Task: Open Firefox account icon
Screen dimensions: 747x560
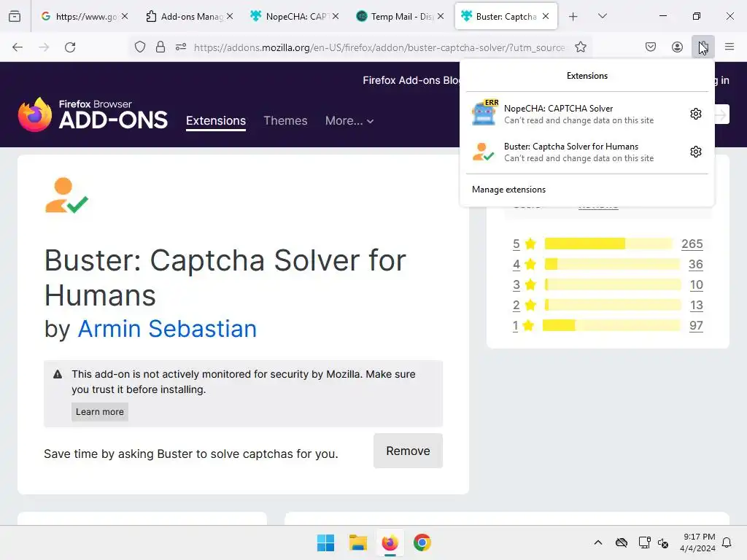Action: pyautogui.click(x=677, y=47)
